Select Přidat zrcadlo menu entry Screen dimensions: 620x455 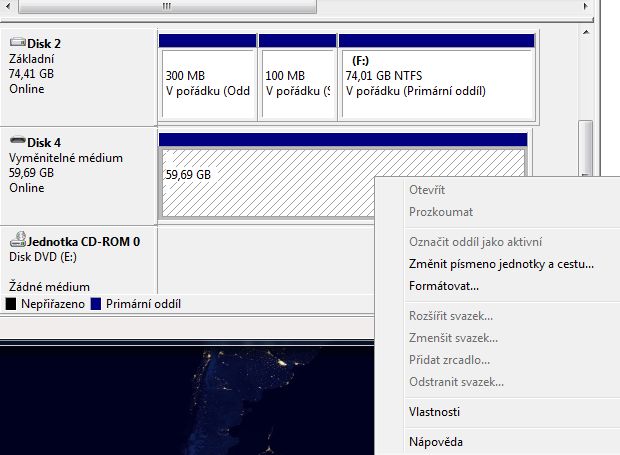pyautogui.click(x=449, y=360)
